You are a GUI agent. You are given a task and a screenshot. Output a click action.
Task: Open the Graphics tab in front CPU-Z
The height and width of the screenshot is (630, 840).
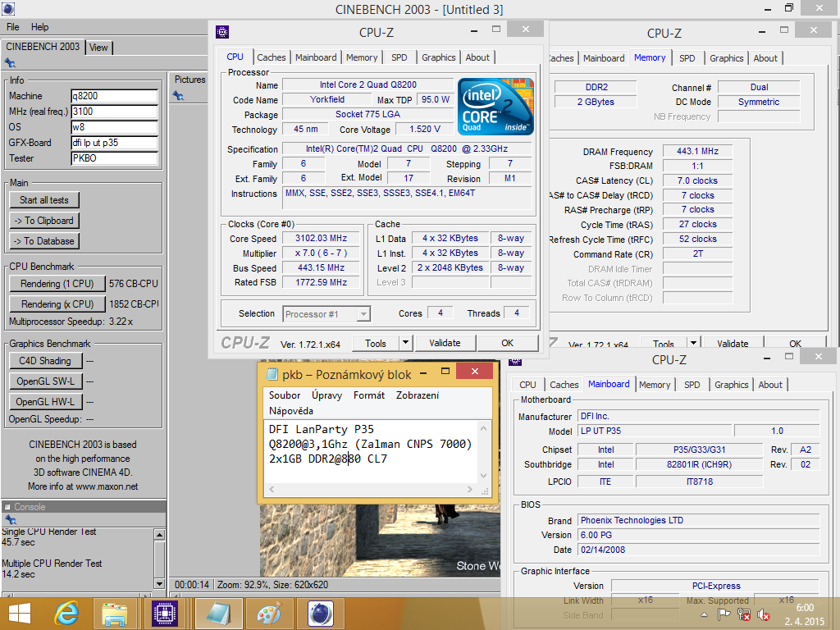point(439,57)
